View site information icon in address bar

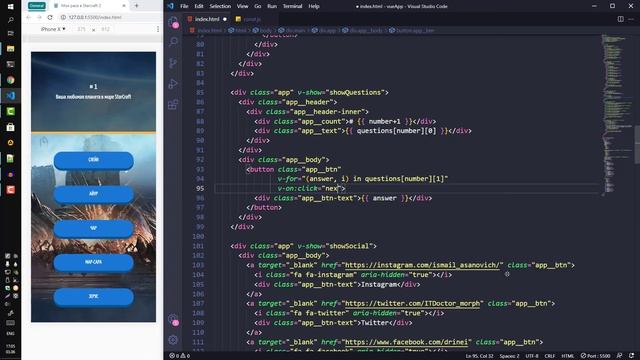point(63,18)
